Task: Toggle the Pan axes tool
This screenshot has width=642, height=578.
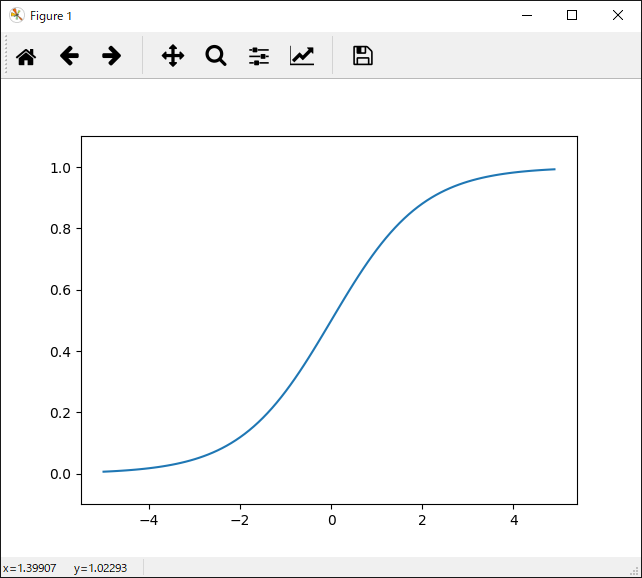Action: 173,56
